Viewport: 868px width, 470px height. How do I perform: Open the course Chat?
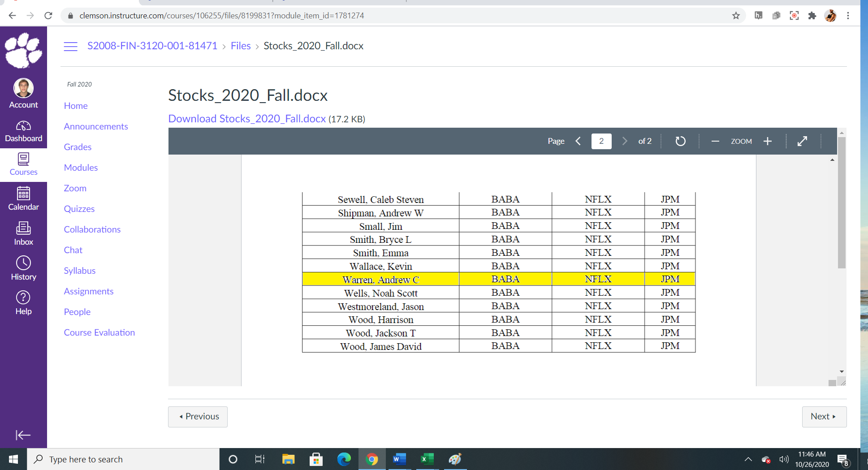pyautogui.click(x=73, y=250)
